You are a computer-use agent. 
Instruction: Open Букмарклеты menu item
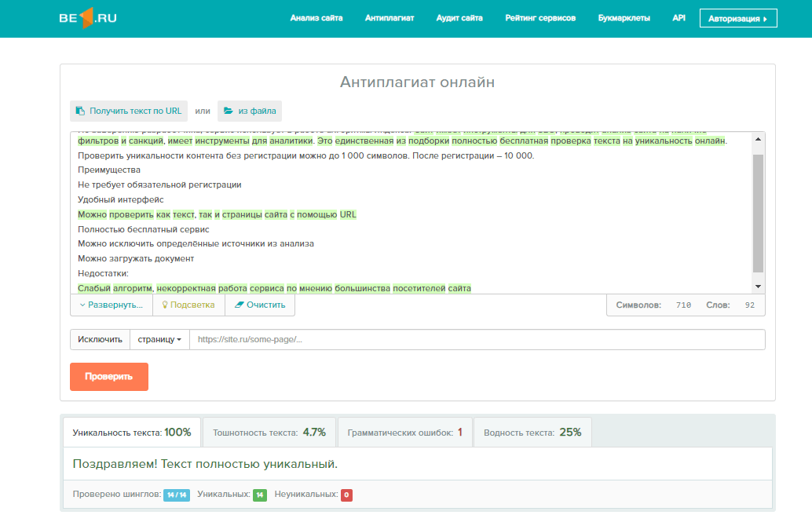point(624,18)
